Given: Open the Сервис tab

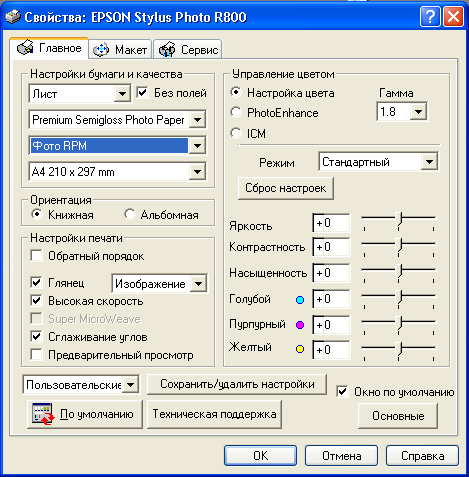Looking at the screenshot, I should 188,50.
